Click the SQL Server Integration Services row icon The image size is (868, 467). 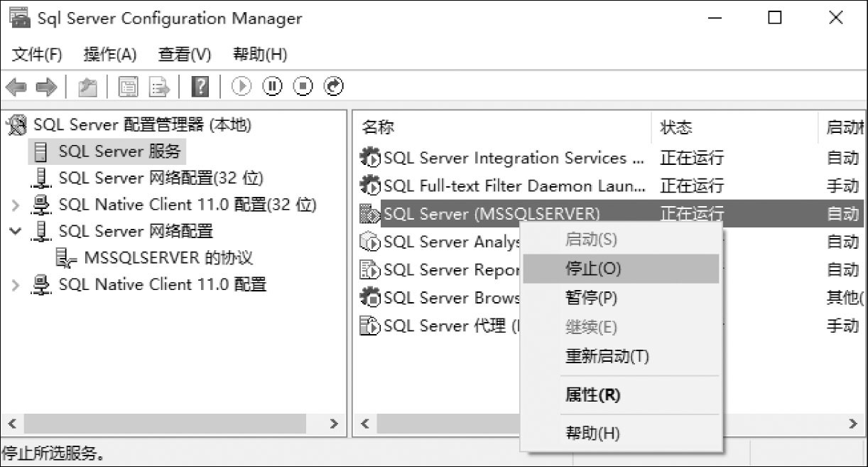[370, 158]
